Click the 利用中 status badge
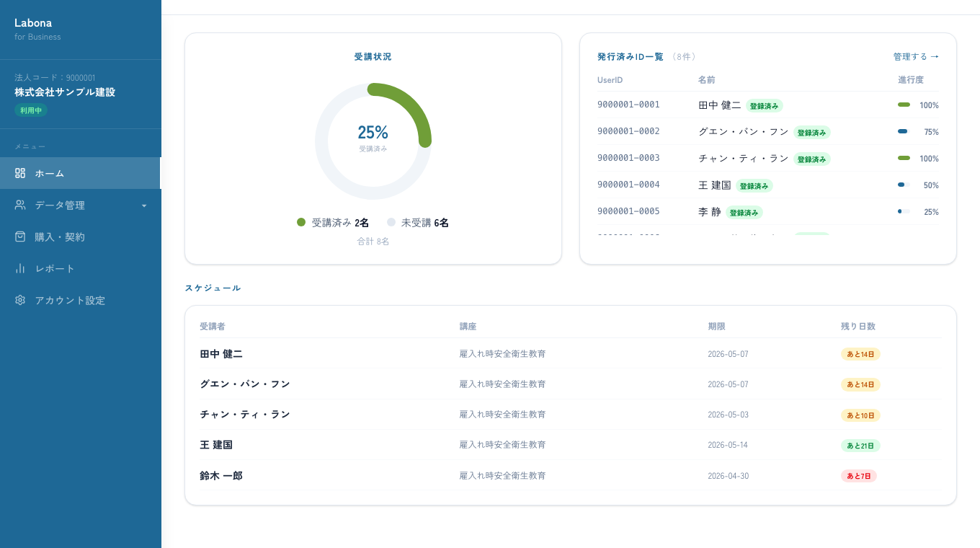This screenshot has width=980, height=548. tap(31, 110)
